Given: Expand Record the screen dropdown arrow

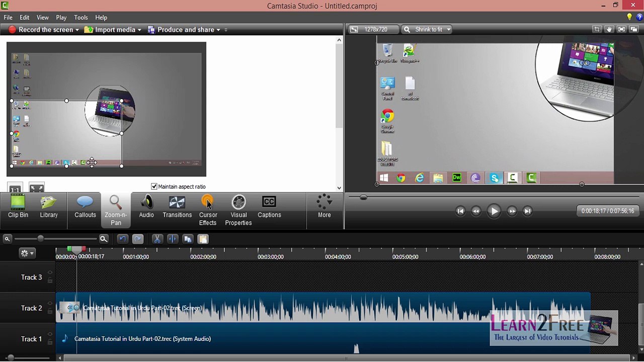Looking at the screenshot, I should point(77,30).
